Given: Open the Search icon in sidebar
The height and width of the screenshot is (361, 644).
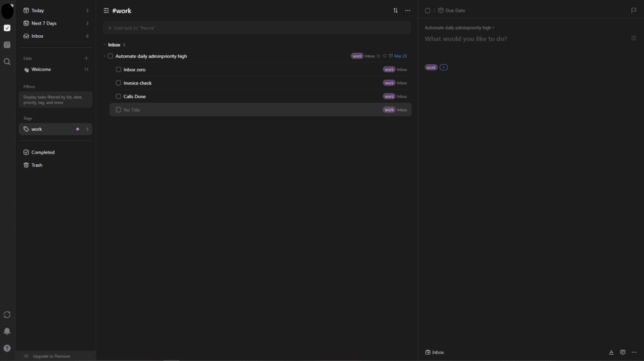Looking at the screenshot, I should tap(7, 62).
